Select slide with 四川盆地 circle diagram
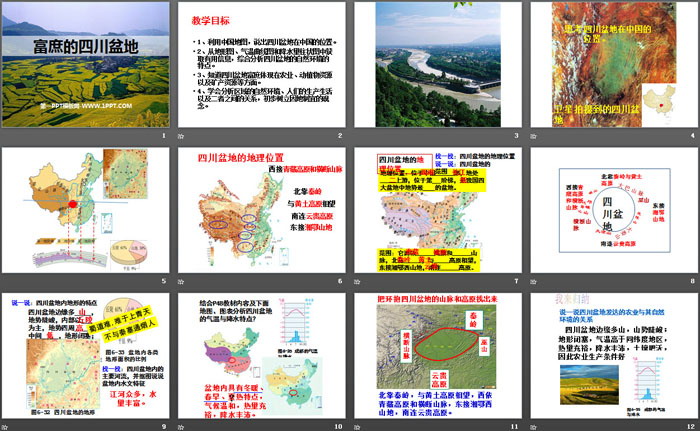Screen dimensions: 700x431 614,210
